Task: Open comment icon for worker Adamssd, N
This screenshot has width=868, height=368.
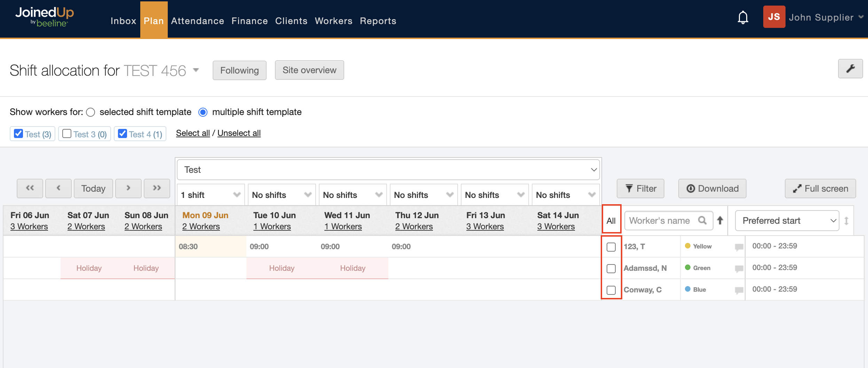Action: [739, 268]
